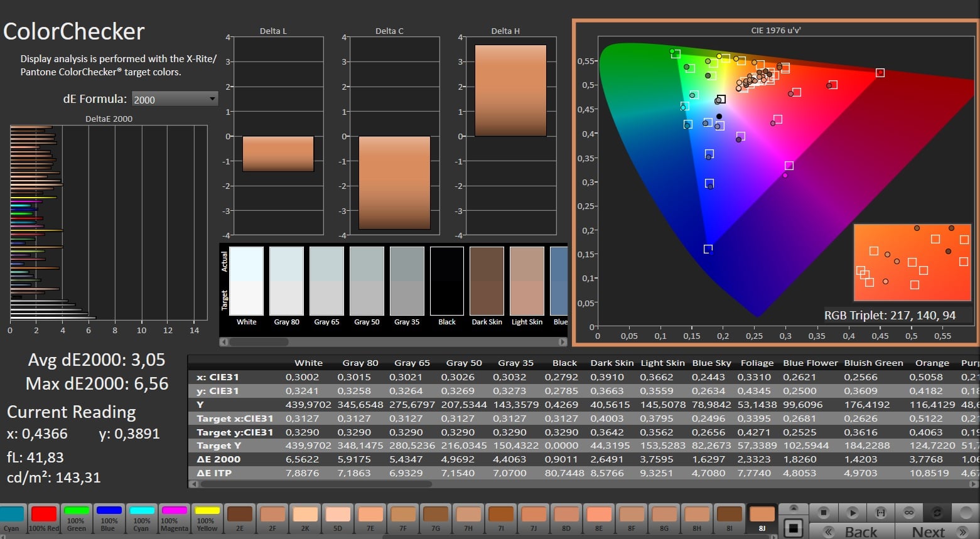This screenshot has height=539, width=980.
Task: Click the stop measurement icon
Action: point(824,513)
